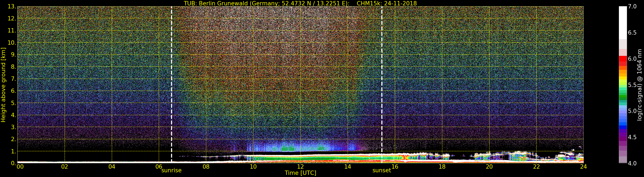
Task: Click the colorbar value '6.0'
Action: [x=632, y=59]
